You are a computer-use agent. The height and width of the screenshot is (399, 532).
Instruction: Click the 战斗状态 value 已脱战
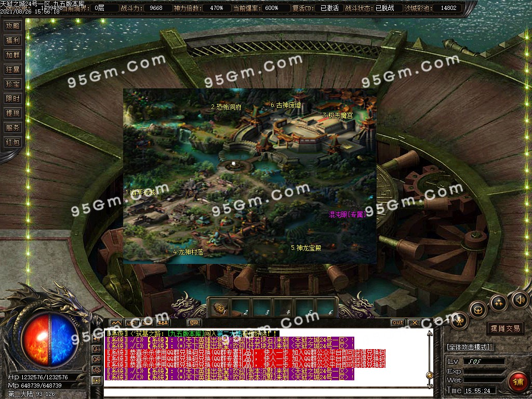(385, 8)
